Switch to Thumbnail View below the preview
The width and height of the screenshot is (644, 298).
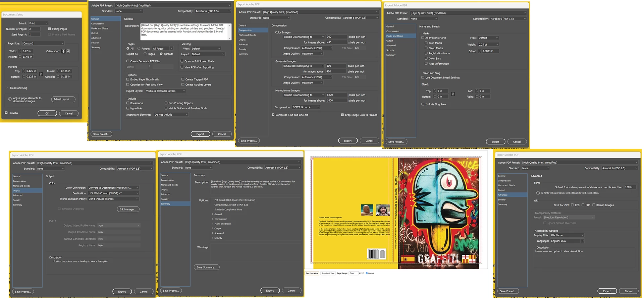[328, 273]
